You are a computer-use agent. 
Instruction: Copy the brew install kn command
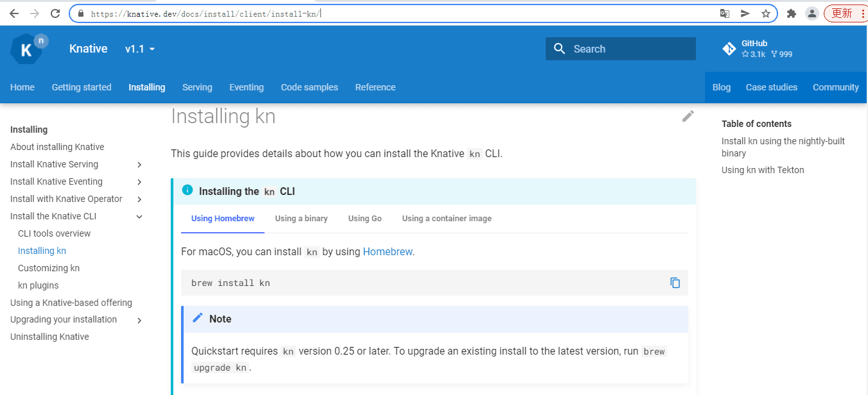tap(675, 283)
